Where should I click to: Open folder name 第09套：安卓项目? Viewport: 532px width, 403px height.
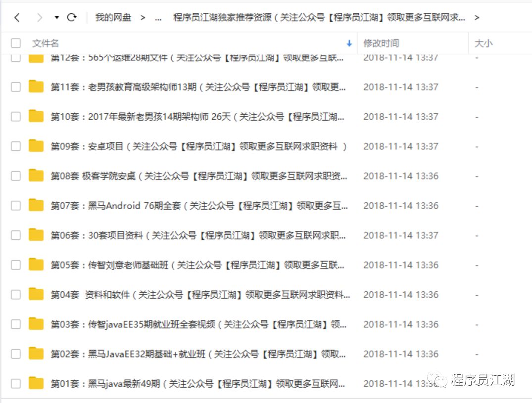199,146
